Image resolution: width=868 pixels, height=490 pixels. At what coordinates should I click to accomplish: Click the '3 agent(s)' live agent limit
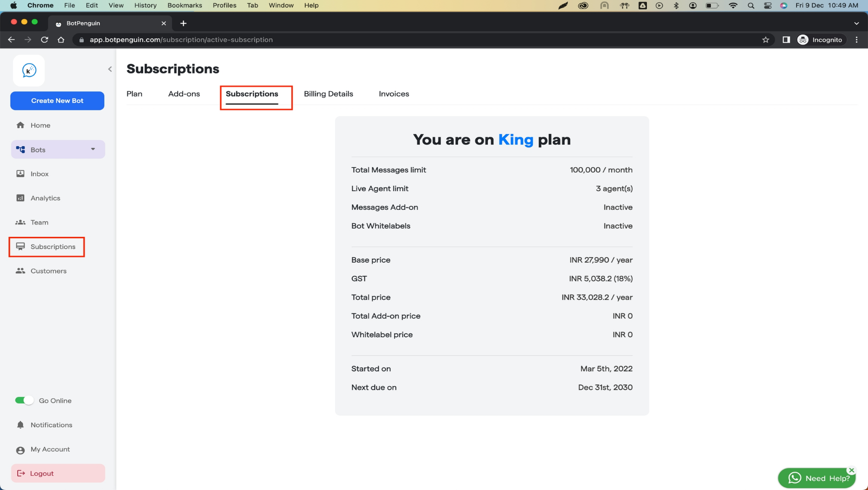coord(614,189)
